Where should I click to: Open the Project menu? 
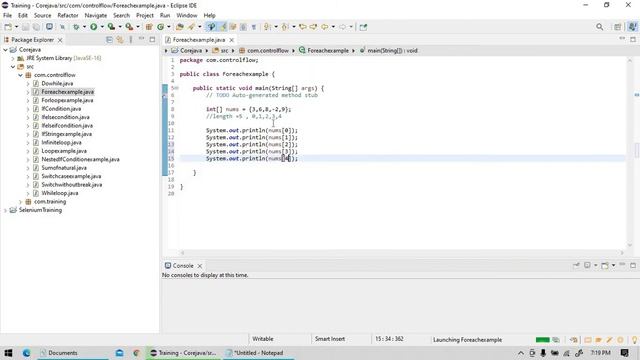144,15
